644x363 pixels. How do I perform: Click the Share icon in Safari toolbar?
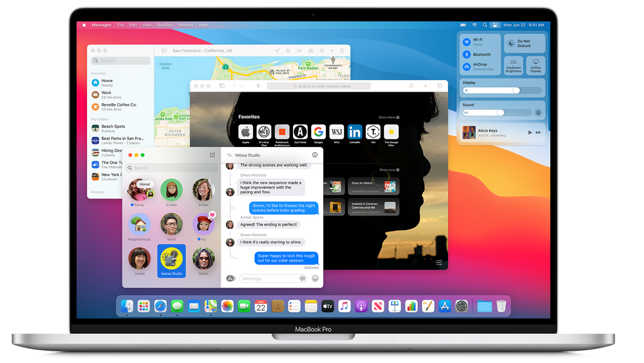coord(411,86)
